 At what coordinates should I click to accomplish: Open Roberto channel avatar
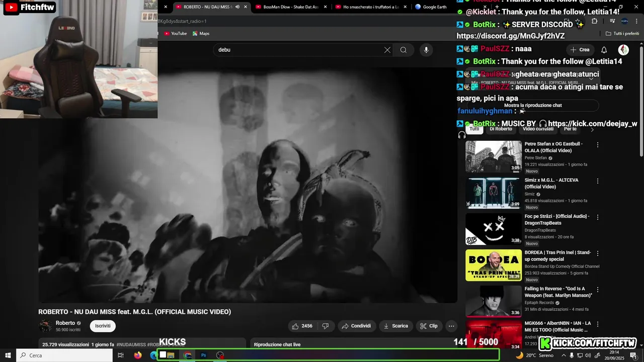click(45, 326)
